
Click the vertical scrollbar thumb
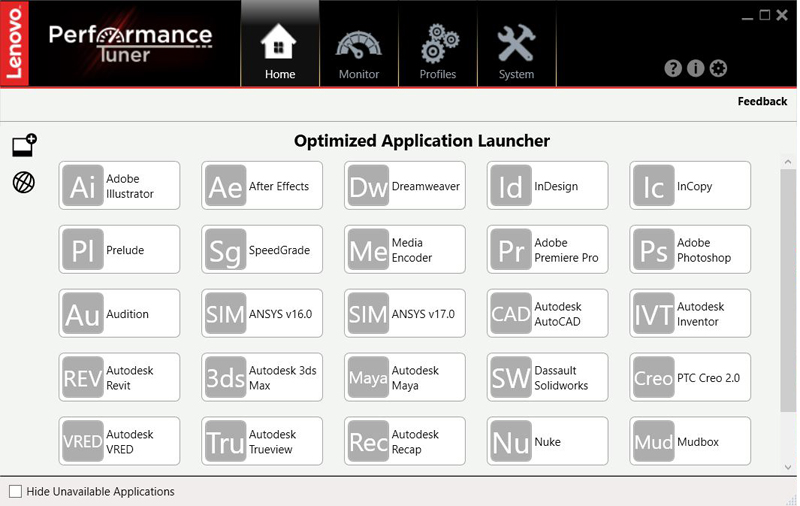[x=788, y=290]
